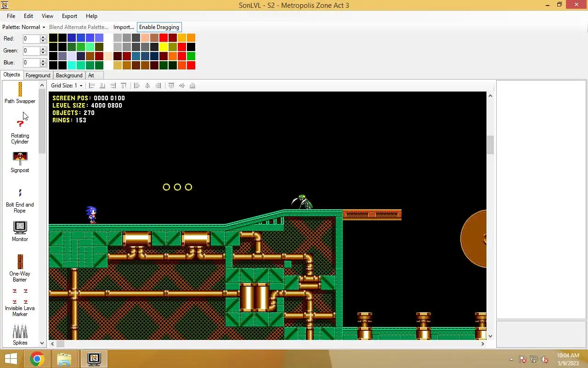Click the align vertical middles toolbar icon

pyautogui.click(x=182, y=86)
